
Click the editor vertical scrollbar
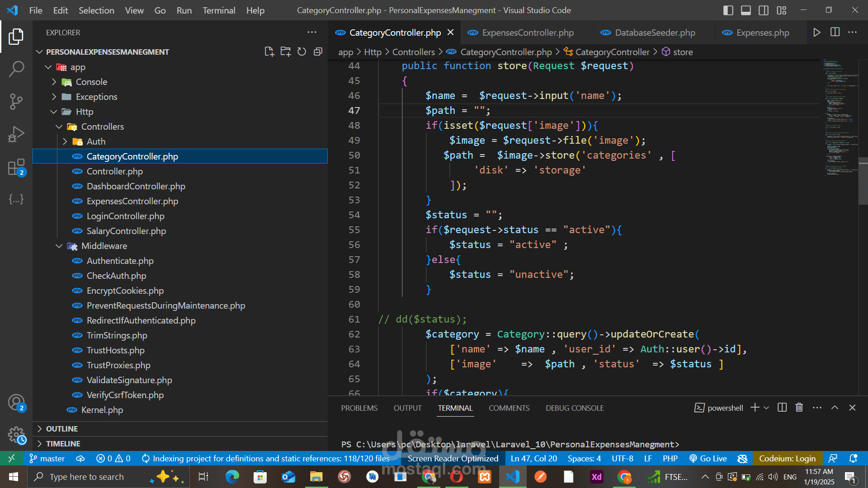[x=863, y=181]
